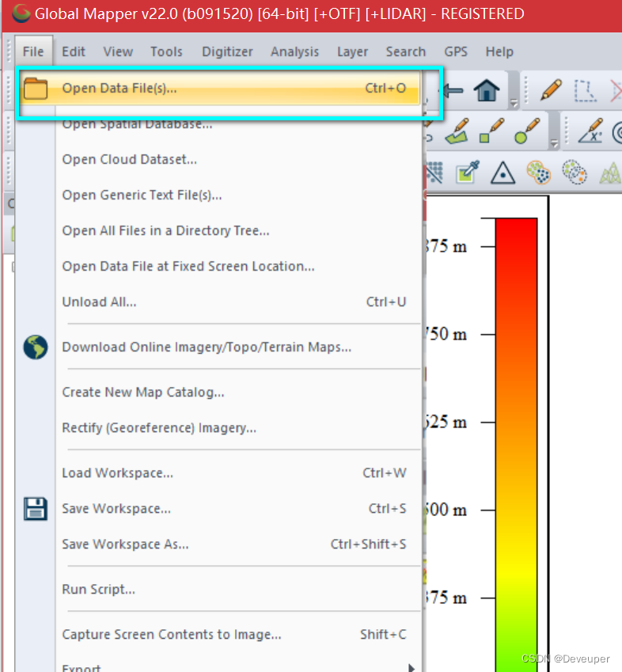
Task: Open the Edit menu
Action: point(74,52)
